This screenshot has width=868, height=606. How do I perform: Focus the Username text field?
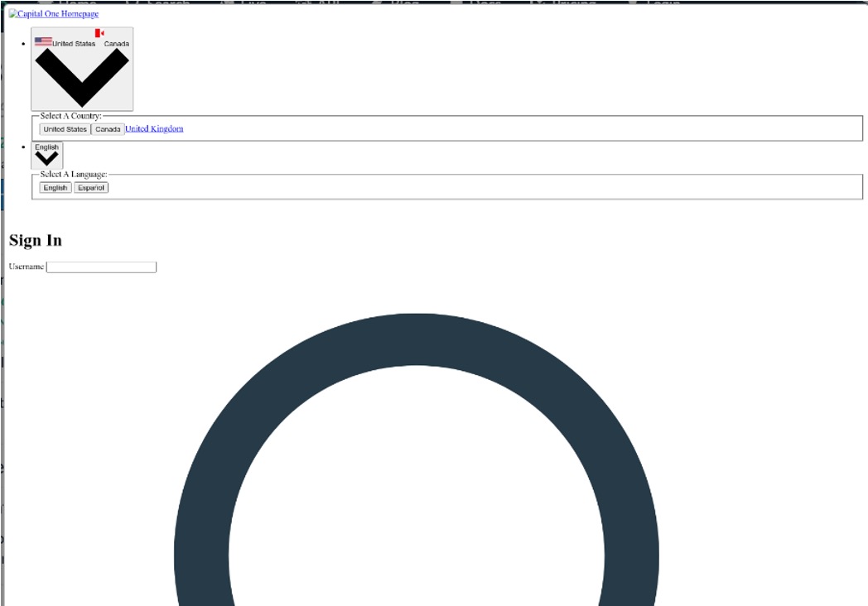[x=101, y=267]
